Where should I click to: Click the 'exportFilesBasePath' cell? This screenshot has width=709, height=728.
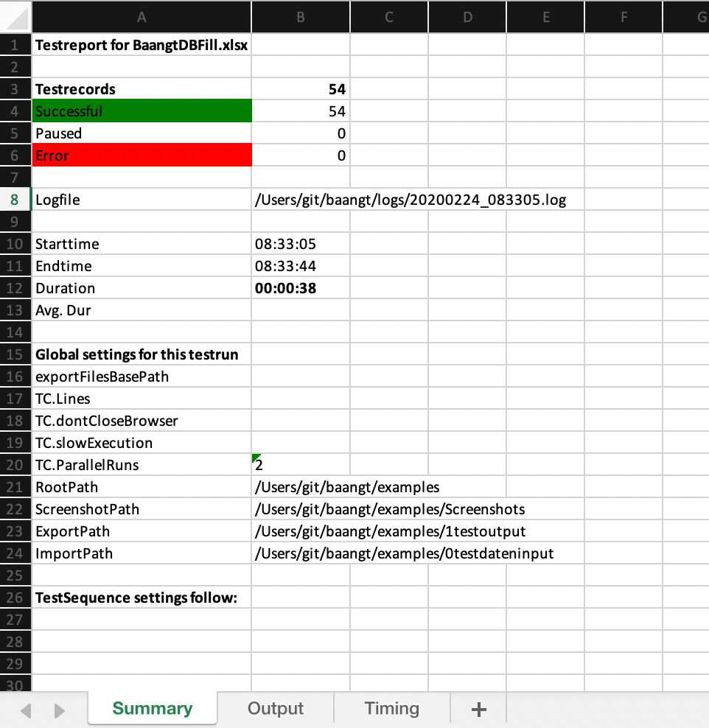(142, 377)
